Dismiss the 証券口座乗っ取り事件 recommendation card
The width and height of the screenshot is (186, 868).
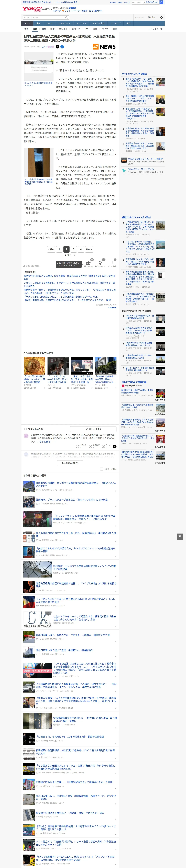(x=92, y=388)
